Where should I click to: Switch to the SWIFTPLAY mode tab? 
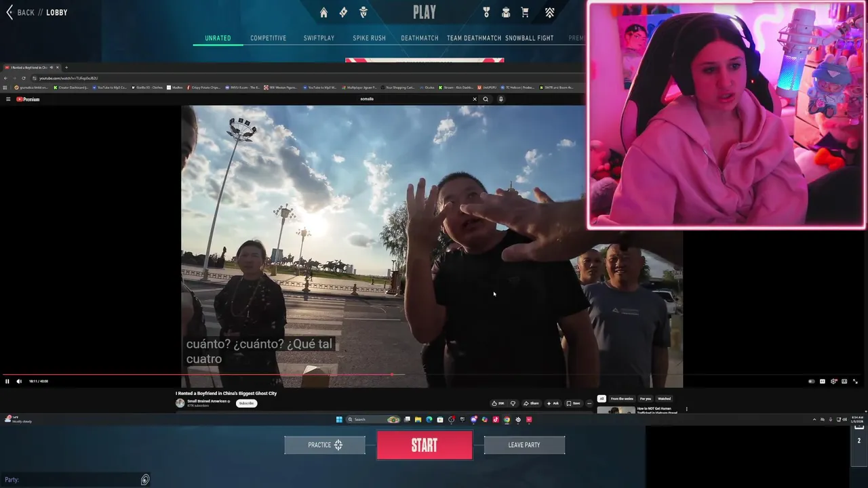point(319,38)
